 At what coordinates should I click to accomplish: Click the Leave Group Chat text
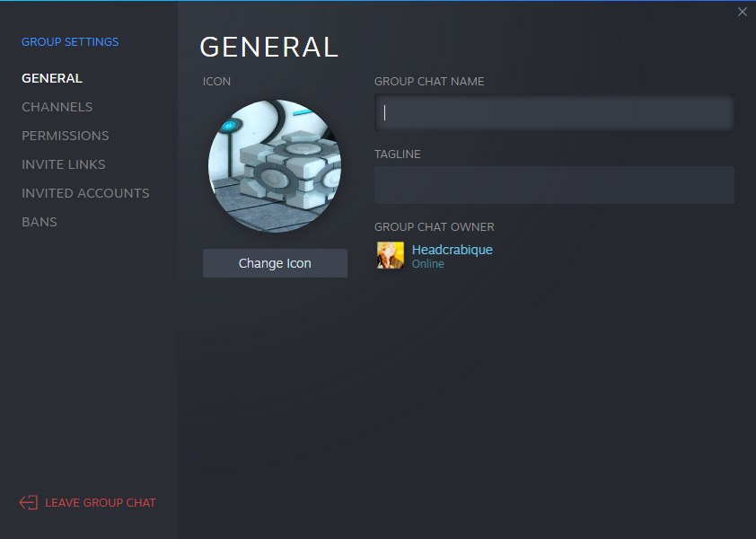pos(101,502)
